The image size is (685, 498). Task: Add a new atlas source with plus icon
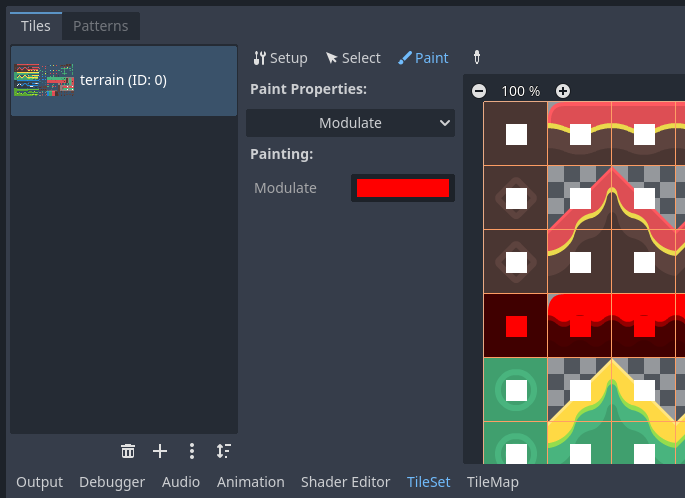(x=160, y=451)
